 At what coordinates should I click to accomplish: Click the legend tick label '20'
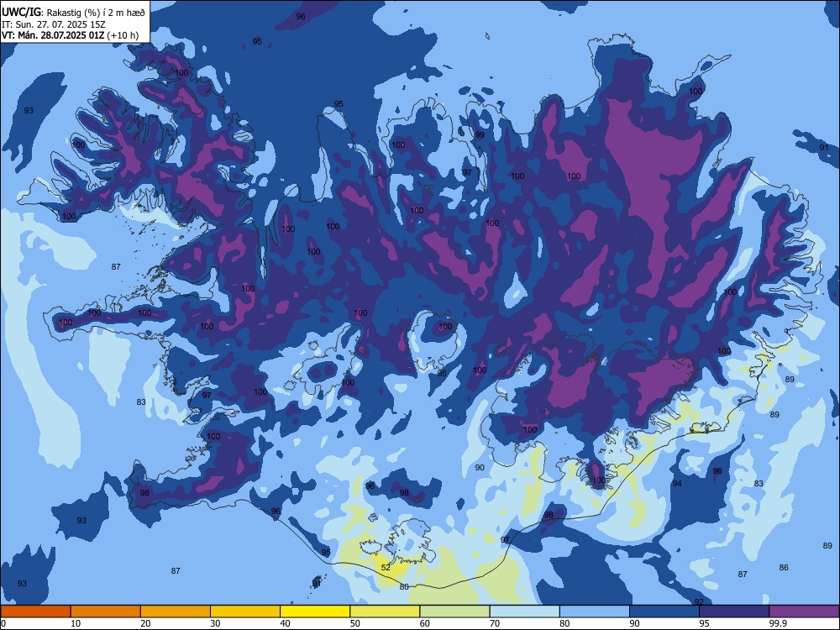click(x=145, y=623)
